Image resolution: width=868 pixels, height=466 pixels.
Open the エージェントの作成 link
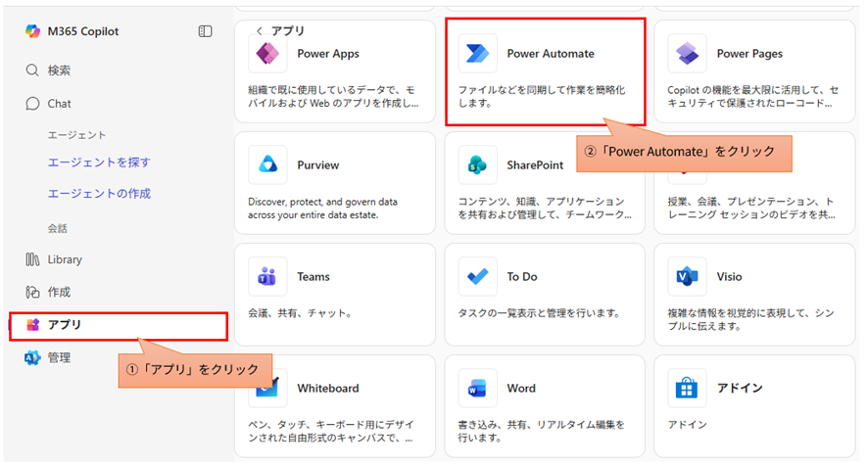tap(99, 193)
